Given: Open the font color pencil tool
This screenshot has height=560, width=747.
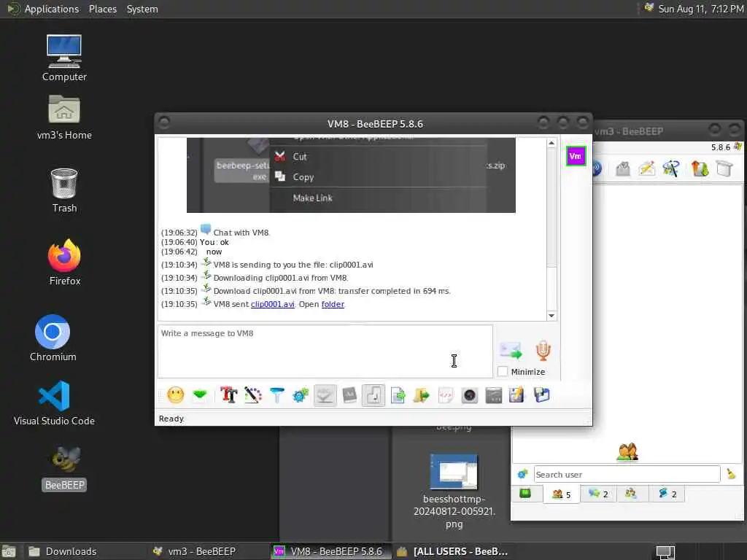Looking at the screenshot, I should point(253,394).
